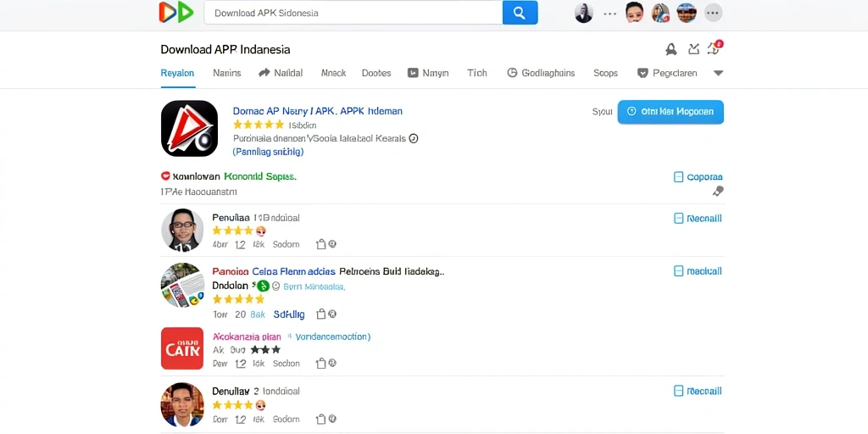Open the avatar of reviewer Denullay
This screenshot has height=434, width=868.
tap(182, 404)
